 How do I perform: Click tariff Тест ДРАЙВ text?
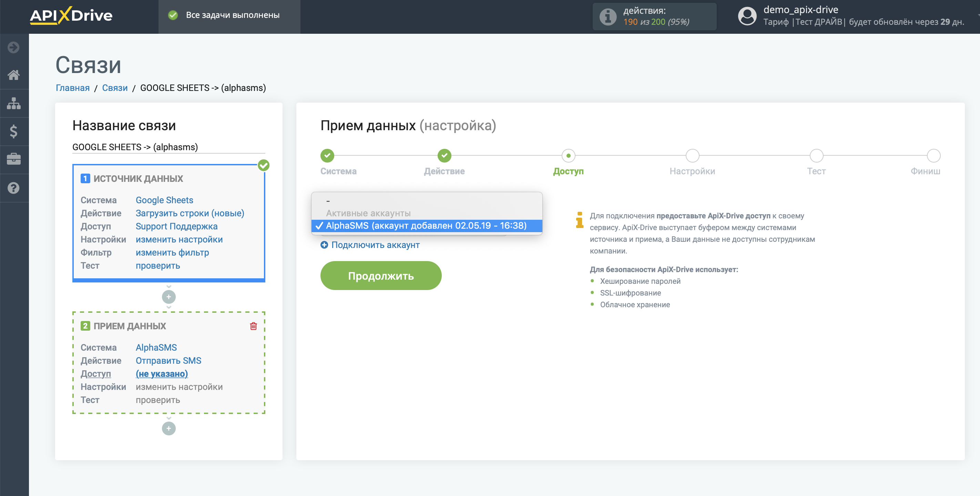point(819,22)
